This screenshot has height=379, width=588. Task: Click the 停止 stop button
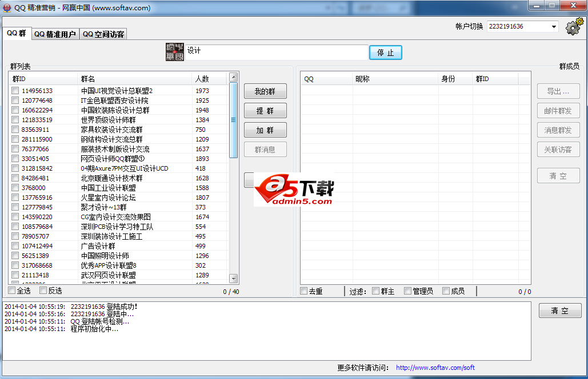(x=385, y=53)
